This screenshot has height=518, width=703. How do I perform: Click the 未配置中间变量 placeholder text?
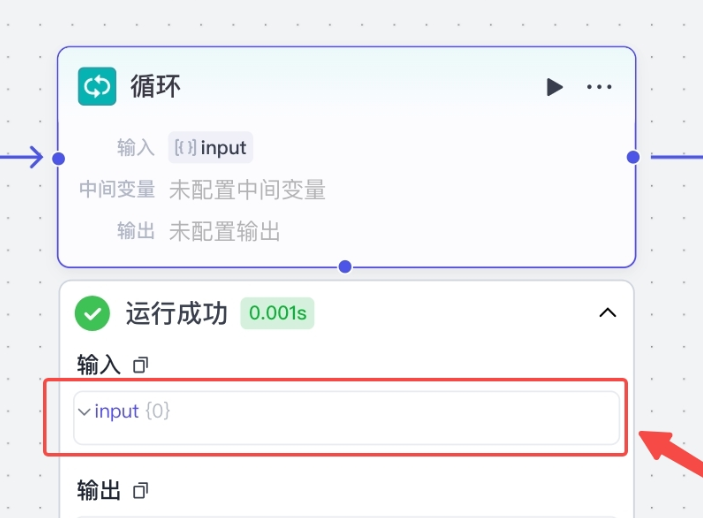247,190
